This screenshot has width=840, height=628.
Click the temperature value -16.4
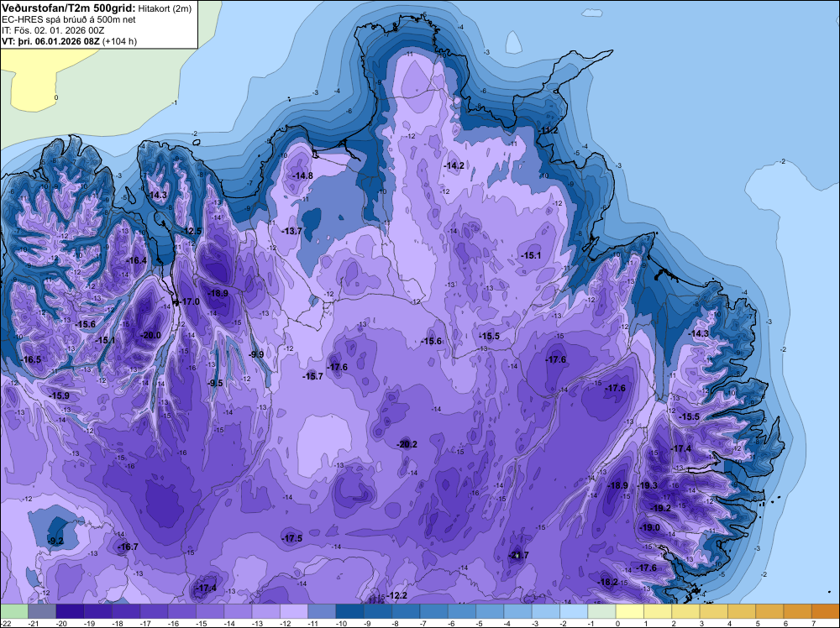[x=136, y=261]
